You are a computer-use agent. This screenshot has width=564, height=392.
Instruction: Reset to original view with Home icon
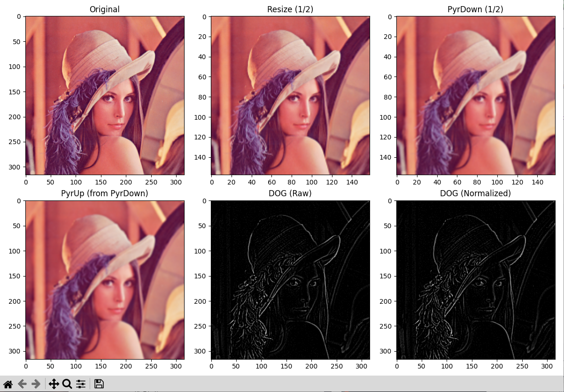(8, 384)
